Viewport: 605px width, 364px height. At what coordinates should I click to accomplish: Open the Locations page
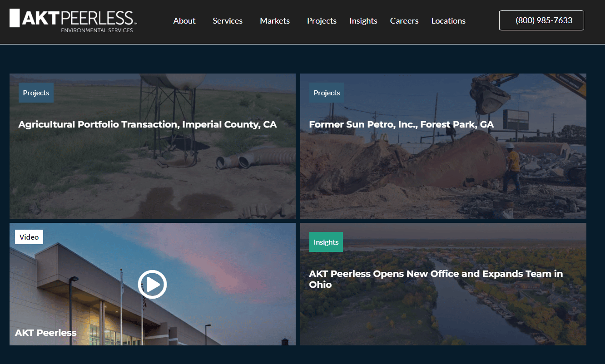[448, 21]
